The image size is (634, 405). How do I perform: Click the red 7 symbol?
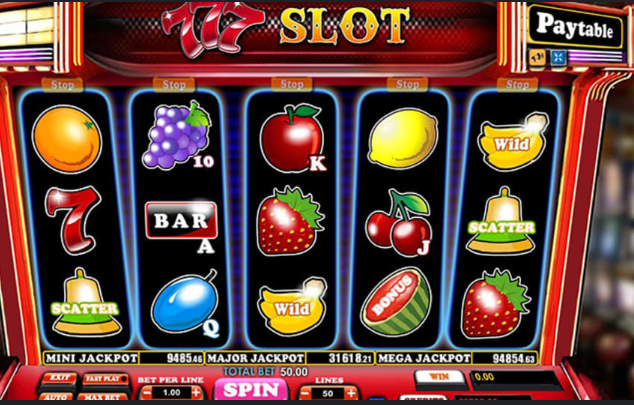pyautogui.click(x=73, y=219)
